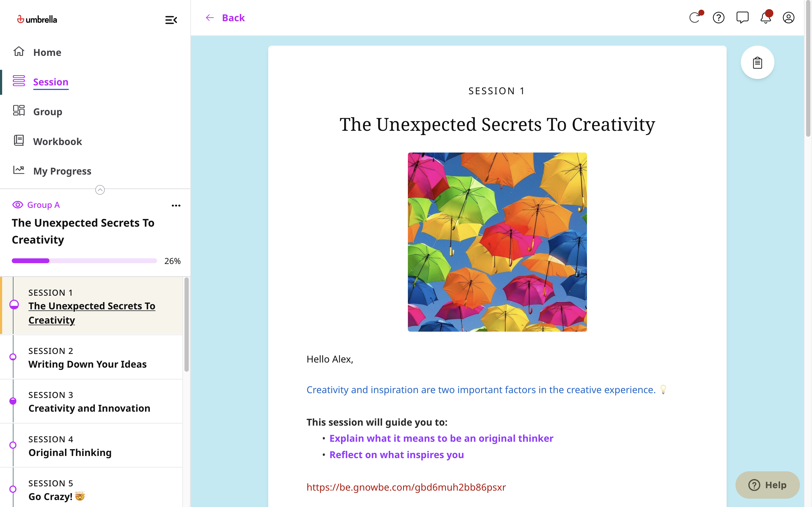Click 'Reflect on what inspires you' bullet
This screenshot has width=812, height=507.
tap(397, 455)
